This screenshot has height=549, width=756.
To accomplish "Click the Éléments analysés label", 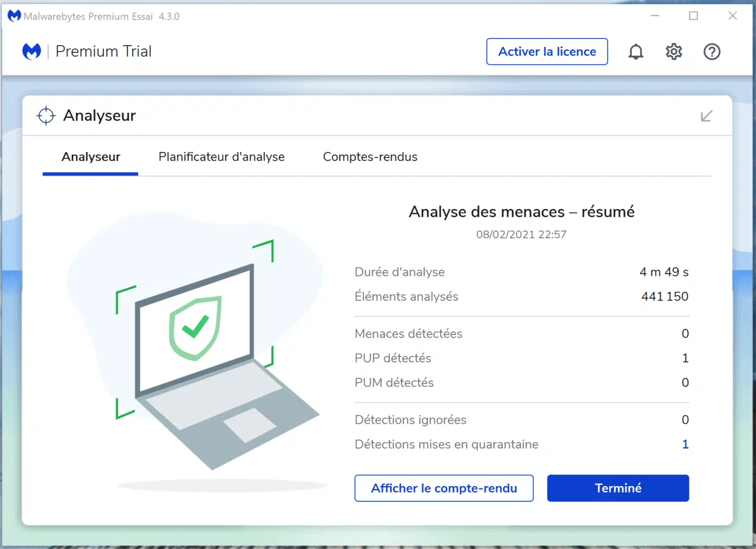I will (407, 296).
